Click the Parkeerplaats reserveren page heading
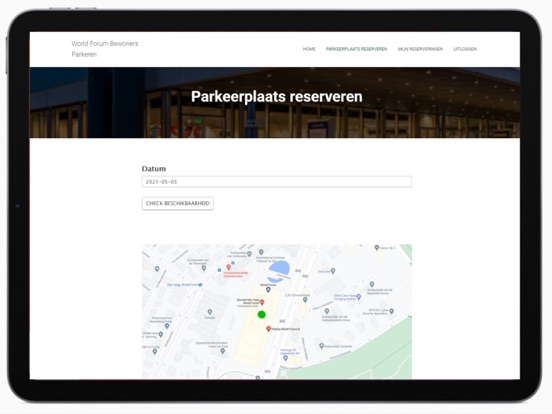552x414 pixels. pyautogui.click(x=277, y=96)
